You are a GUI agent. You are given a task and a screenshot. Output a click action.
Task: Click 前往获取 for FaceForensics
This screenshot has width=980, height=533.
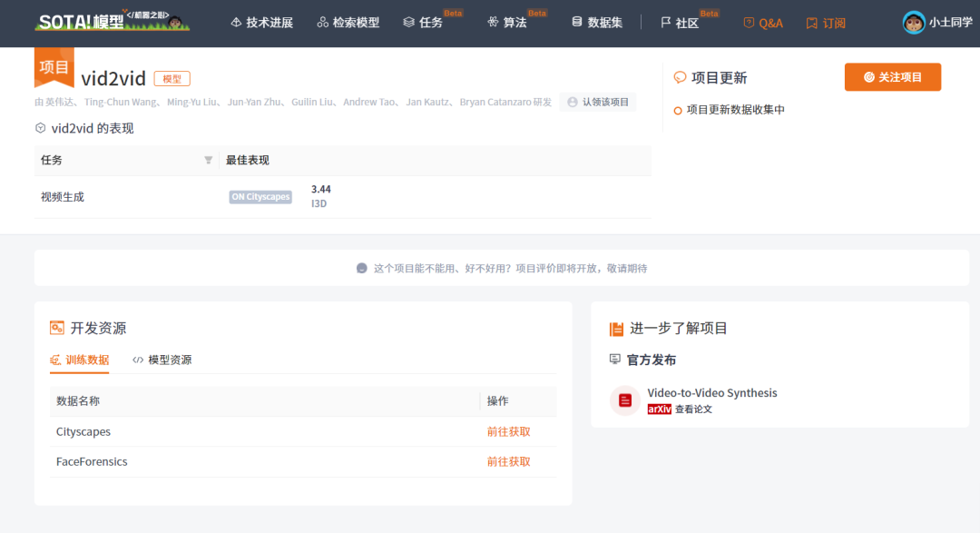tap(509, 461)
